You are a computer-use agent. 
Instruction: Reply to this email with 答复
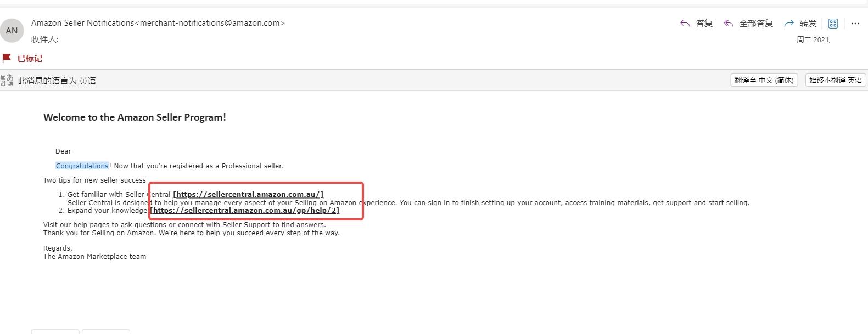[696, 24]
